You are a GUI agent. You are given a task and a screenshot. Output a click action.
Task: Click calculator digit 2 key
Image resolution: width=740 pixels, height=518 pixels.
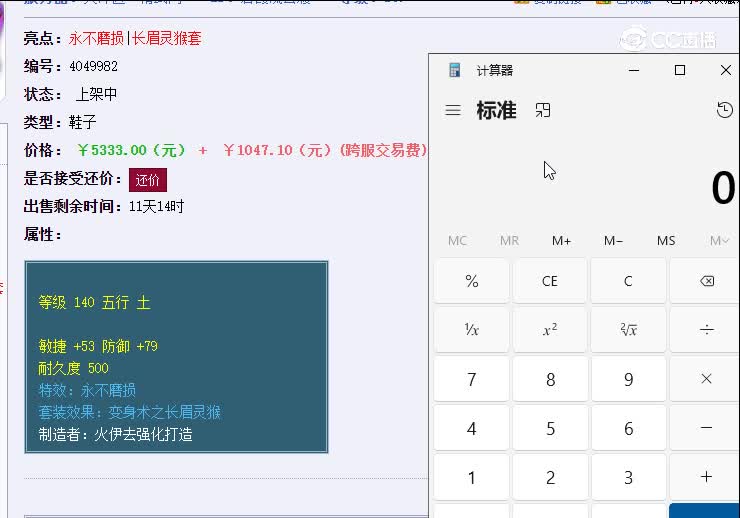point(550,477)
